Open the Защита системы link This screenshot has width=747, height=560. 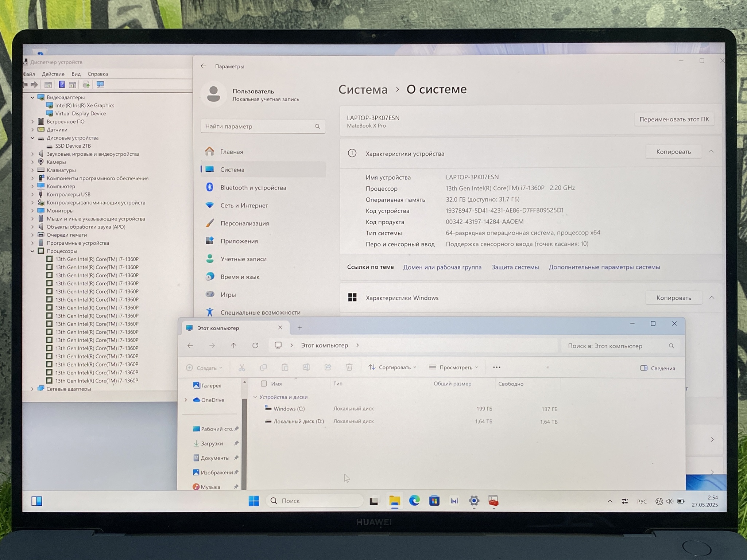tap(515, 267)
